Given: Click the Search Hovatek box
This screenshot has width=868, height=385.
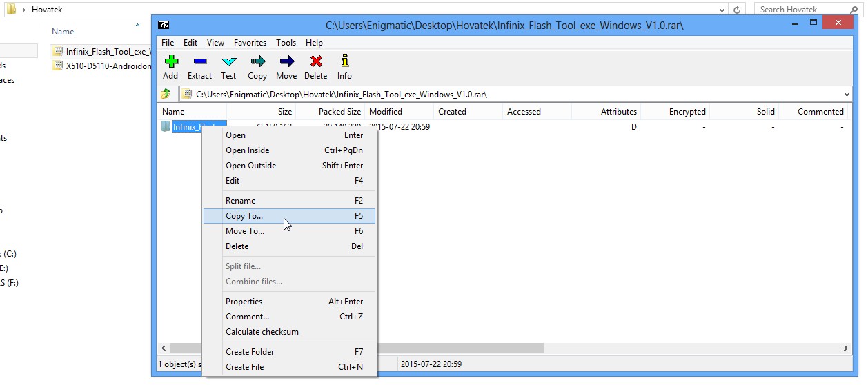Looking at the screenshot, I should (x=807, y=10).
